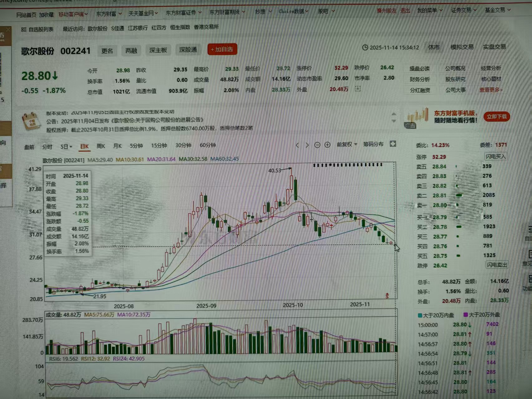
Task: Open the 证券交易 dropdown
Action: pos(464,10)
